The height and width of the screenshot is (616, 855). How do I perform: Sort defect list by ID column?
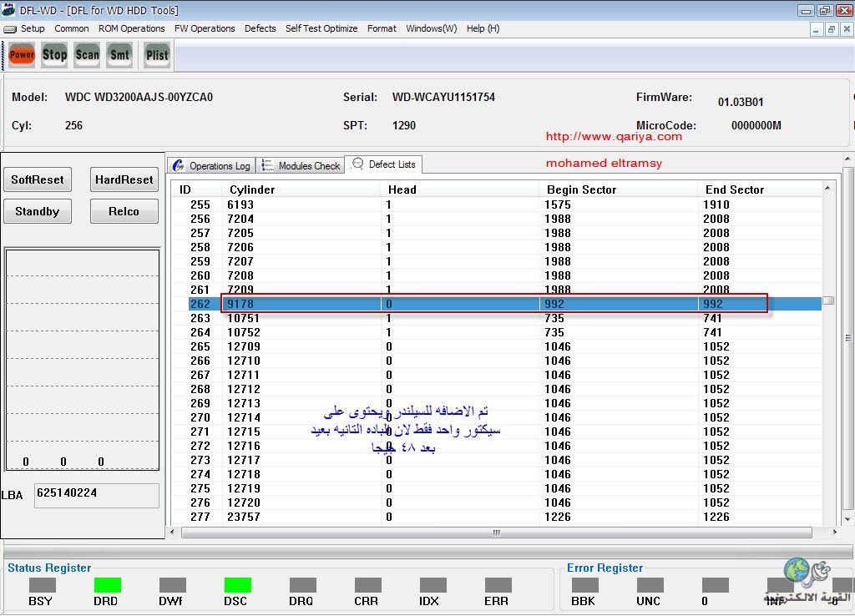coord(196,189)
